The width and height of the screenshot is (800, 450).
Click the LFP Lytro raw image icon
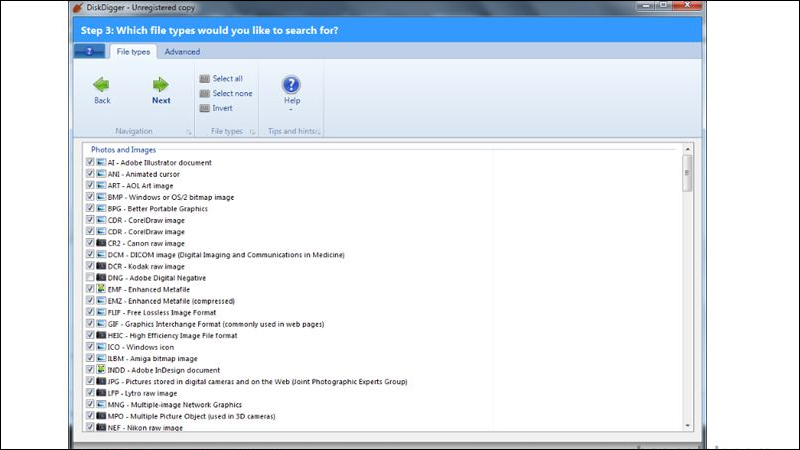[x=101, y=393]
